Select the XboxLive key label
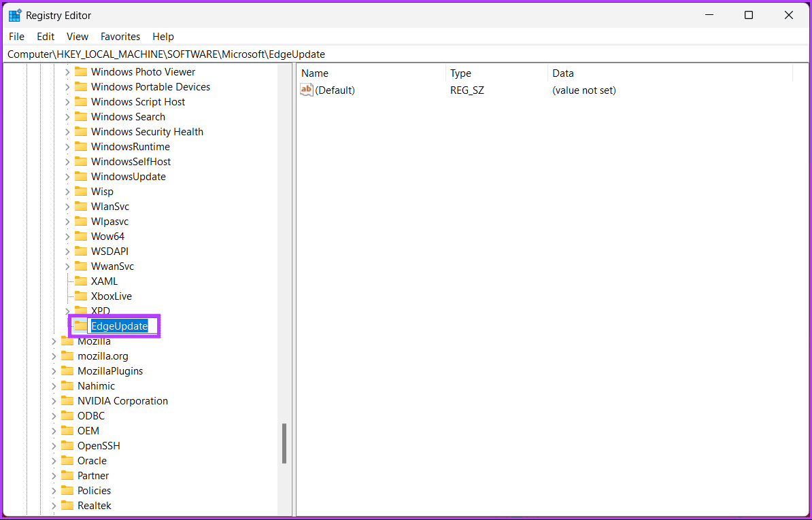 pos(112,296)
